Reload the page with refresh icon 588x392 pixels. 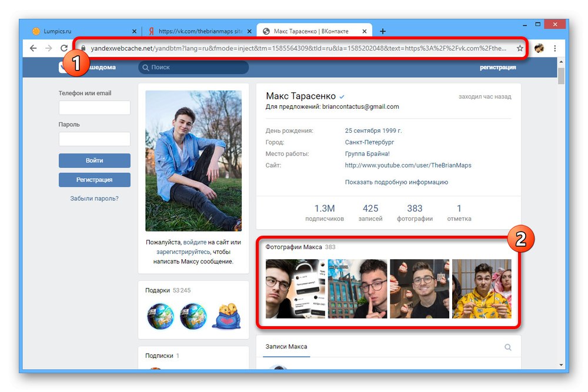point(64,48)
